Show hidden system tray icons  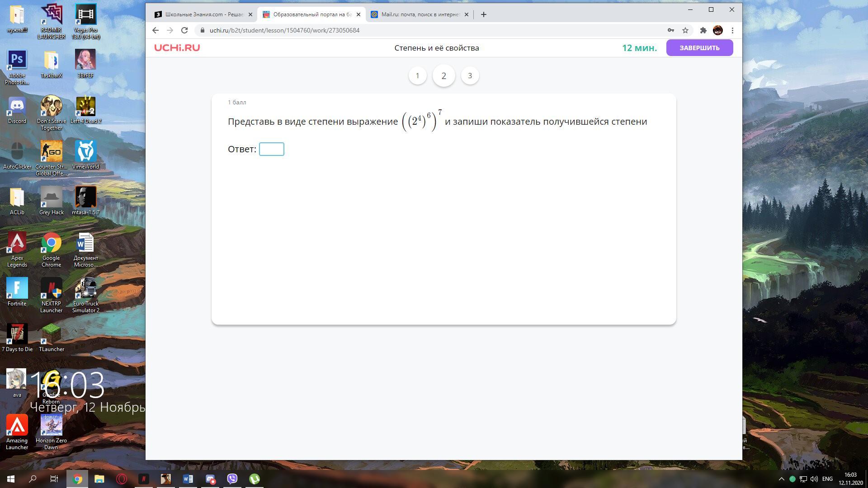(781, 479)
